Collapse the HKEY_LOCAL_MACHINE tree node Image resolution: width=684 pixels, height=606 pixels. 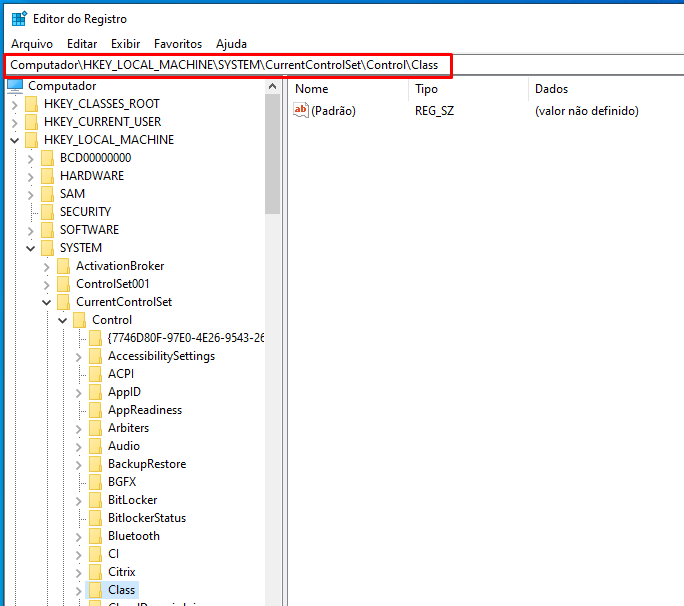[14, 140]
